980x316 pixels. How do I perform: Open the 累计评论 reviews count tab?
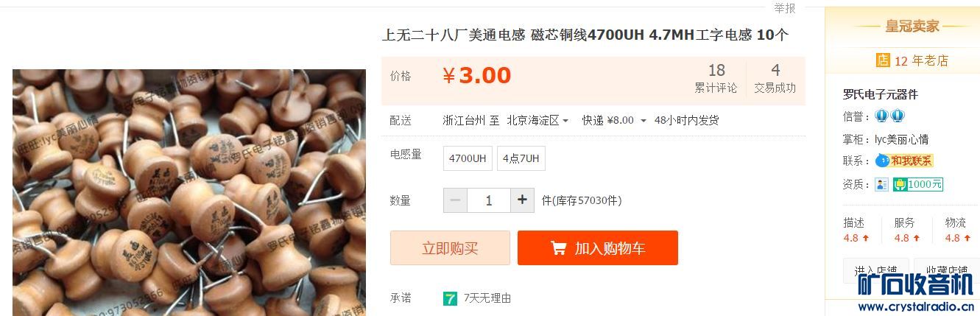[716, 79]
